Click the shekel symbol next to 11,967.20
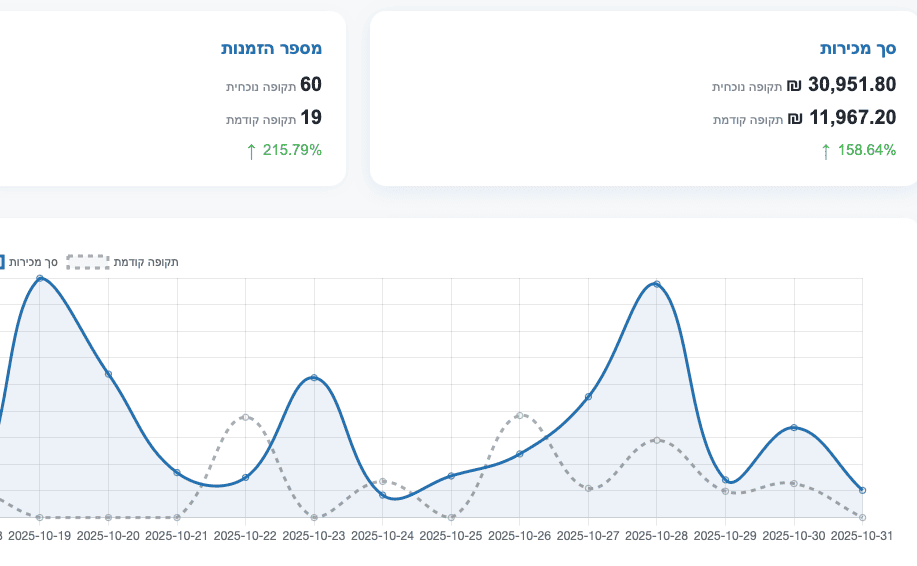Viewport: 917px width, 566px height. [x=794, y=118]
